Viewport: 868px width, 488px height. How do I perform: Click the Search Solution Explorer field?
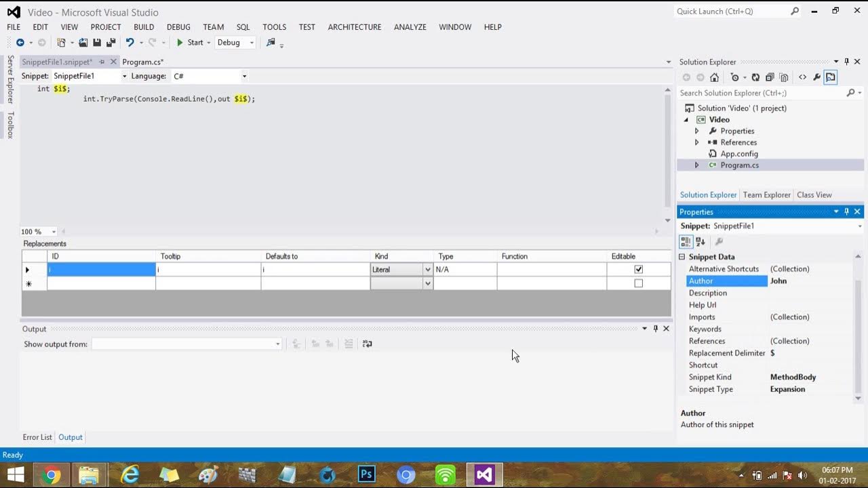point(761,93)
